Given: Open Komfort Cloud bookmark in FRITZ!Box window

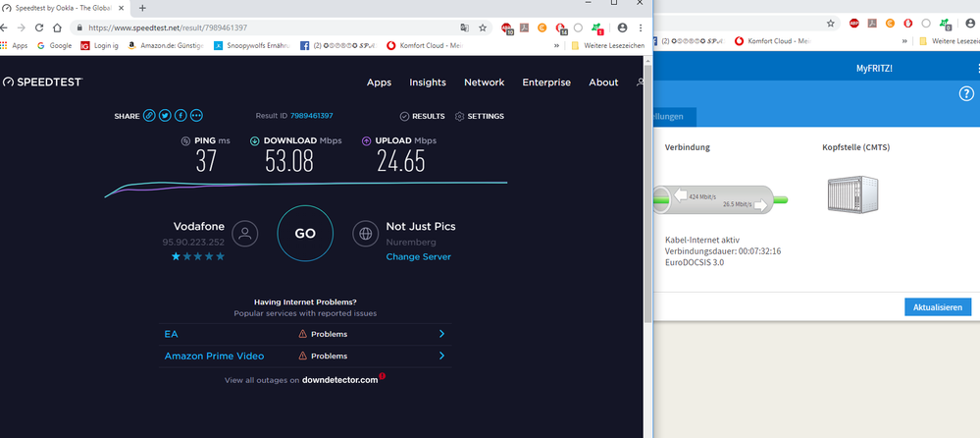Looking at the screenshot, I should point(772,40).
